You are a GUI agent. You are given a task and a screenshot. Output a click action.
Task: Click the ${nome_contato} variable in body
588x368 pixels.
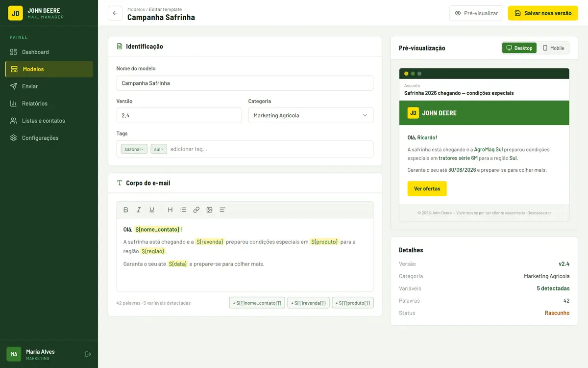click(157, 230)
